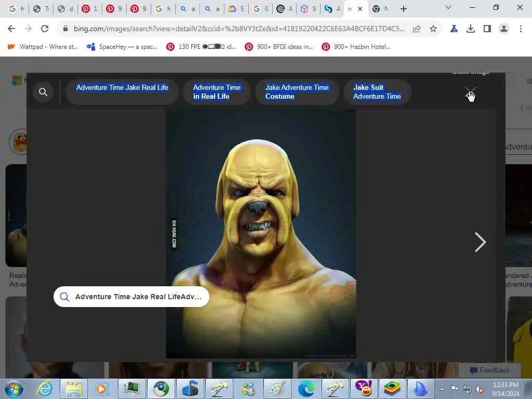The height and width of the screenshot is (399, 532).
Task: Select Jake Adventure Time Costume suggestion
Action: (297, 92)
